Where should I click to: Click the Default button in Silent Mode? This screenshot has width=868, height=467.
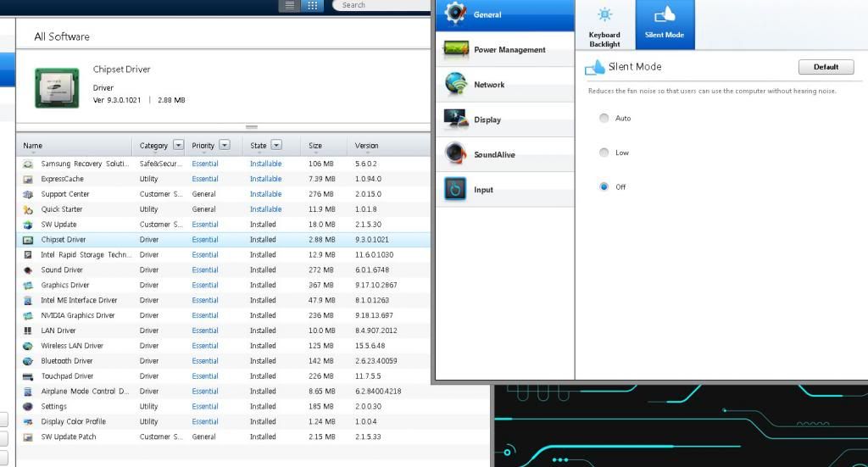point(826,67)
